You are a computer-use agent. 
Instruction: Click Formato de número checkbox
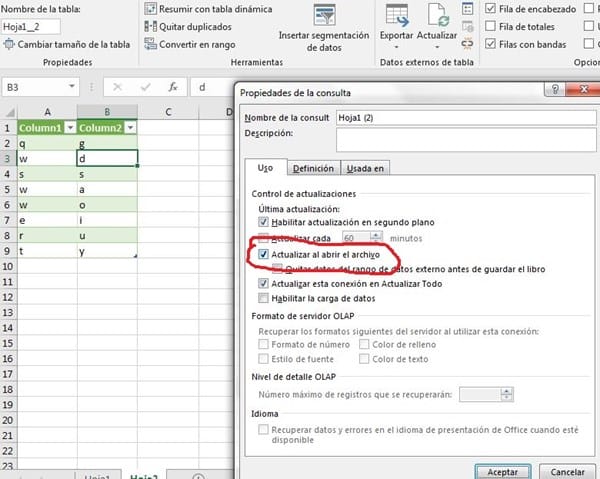coord(263,344)
